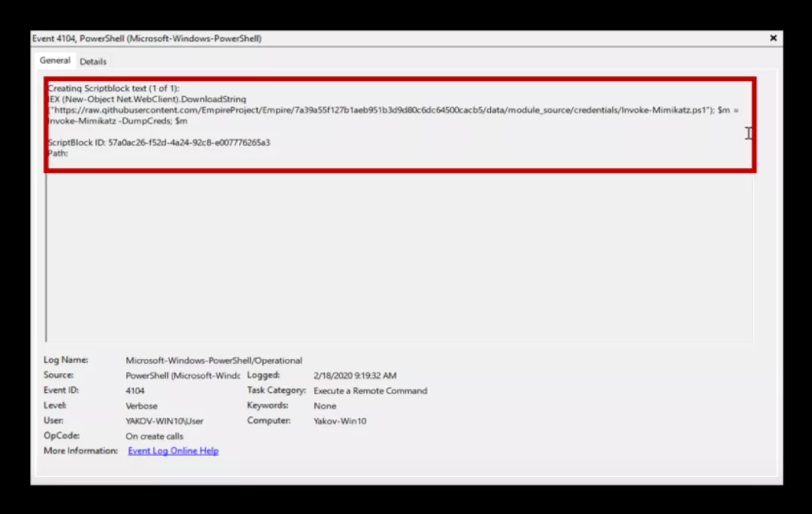Click the Logged date 2/18/2020 9:19:32 AM
The width and height of the screenshot is (812, 514).
pyautogui.click(x=355, y=376)
